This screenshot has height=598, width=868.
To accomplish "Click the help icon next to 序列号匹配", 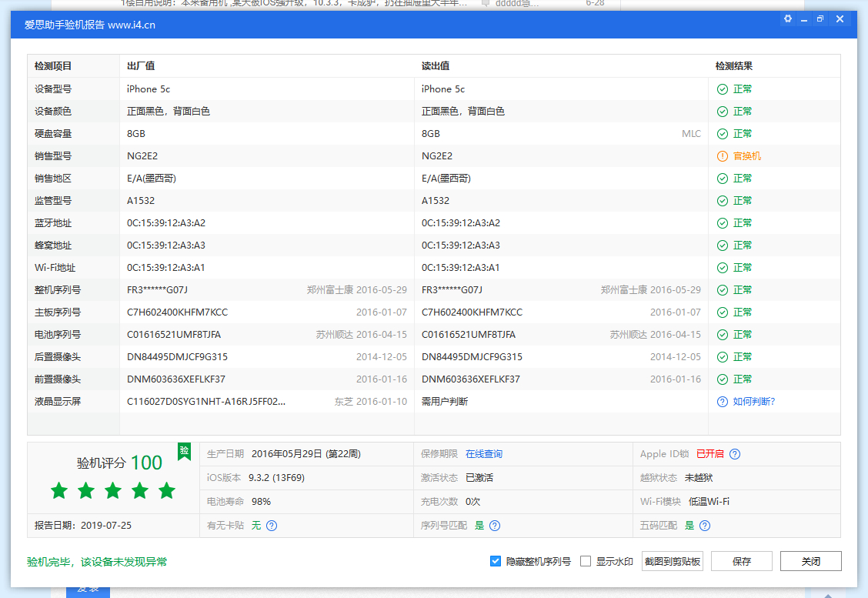I will (x=495, y=526).
